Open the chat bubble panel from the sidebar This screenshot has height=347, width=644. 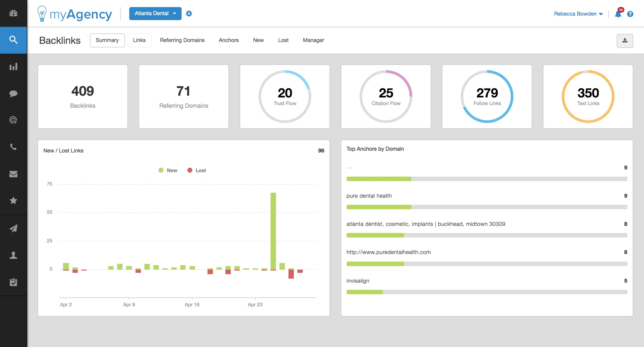click(13, 93)
